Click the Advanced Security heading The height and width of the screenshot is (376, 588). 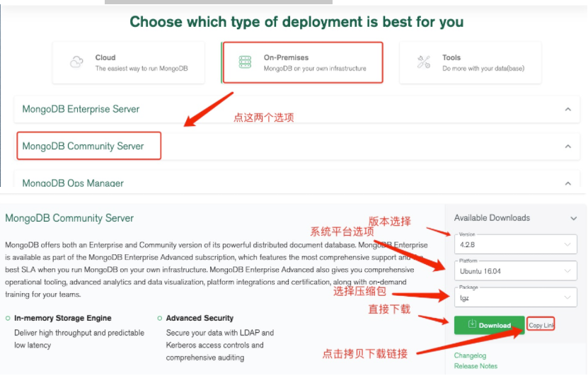(200, 318)
